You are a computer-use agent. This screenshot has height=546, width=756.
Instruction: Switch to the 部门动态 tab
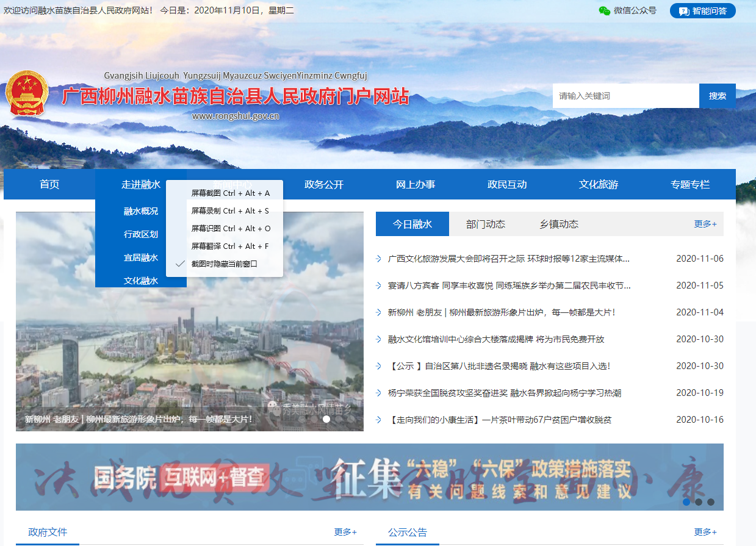(x=486, y=224)
